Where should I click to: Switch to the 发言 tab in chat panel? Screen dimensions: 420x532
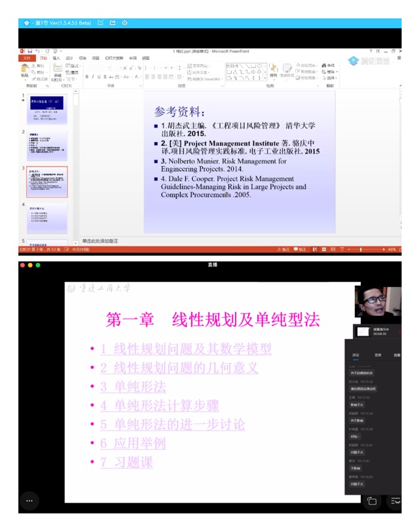[378, 354]
